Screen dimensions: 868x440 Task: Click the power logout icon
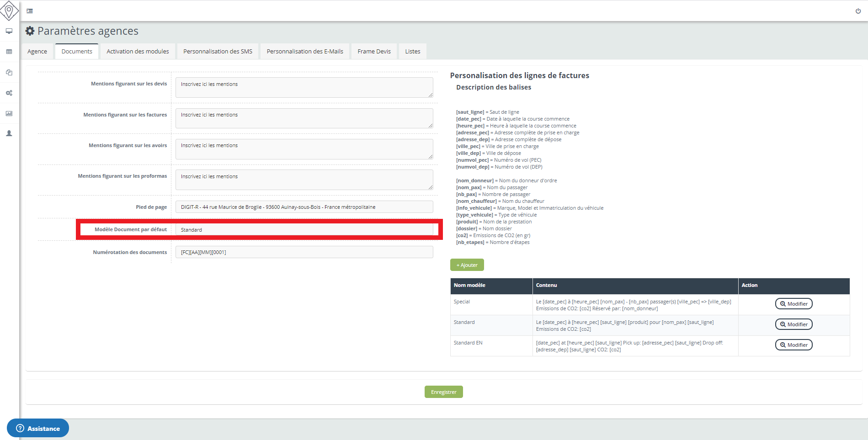pos(858,11)
